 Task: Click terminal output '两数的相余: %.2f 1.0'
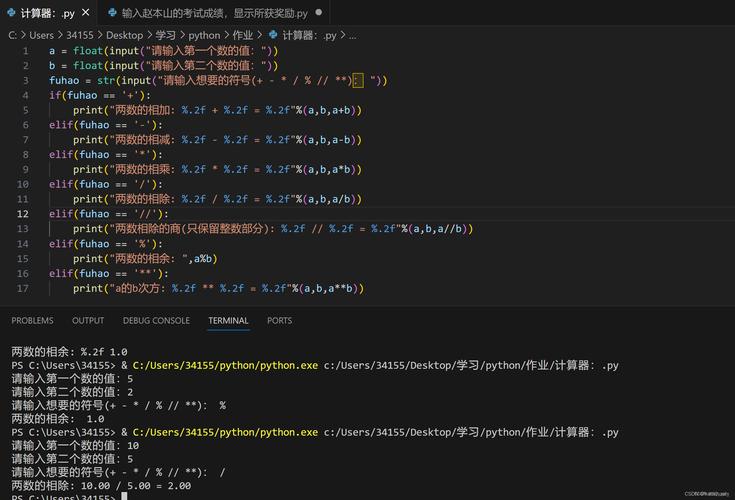(x=69, y=351)
